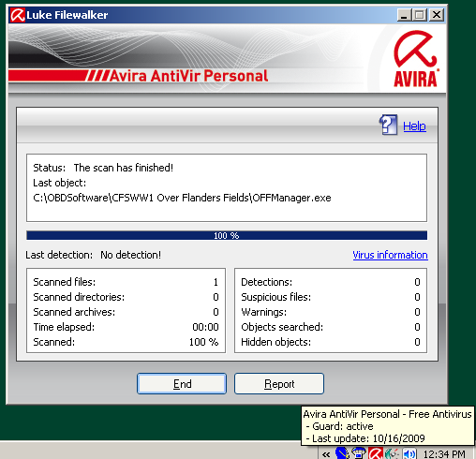Viewport: 476px width, 459px height.
Task: Click the 'Scanned files:' row
Action: pos(126,282)
